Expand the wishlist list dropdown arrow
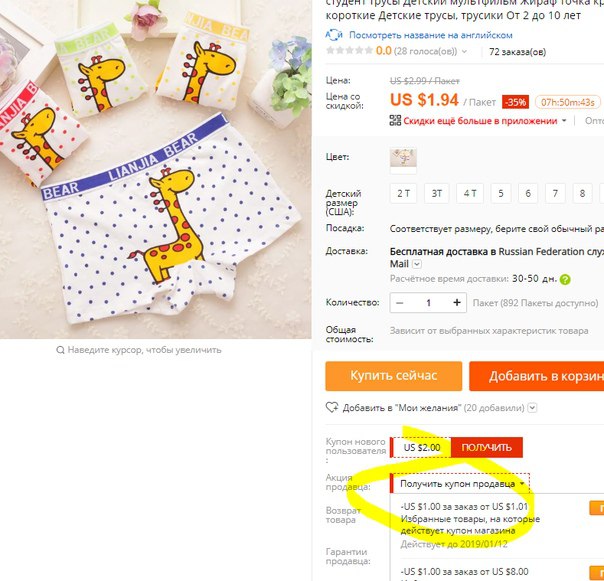Screen dimensions: 604x581 (x=532, y=408)
